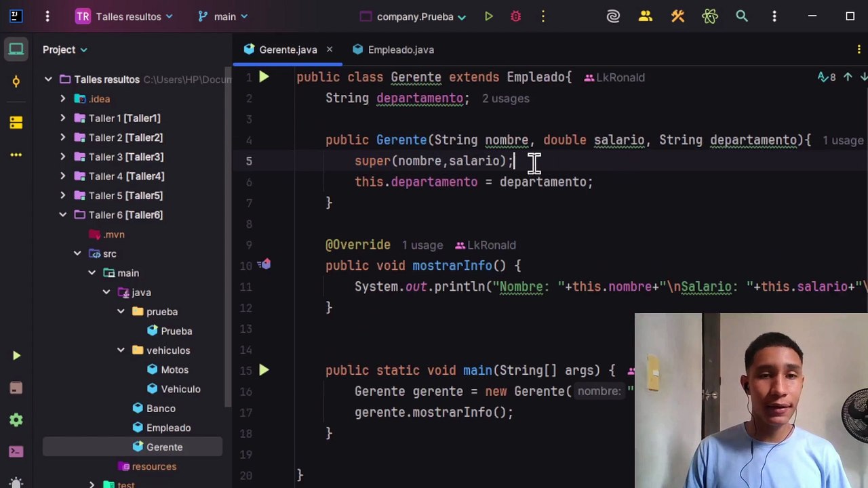
Task: Click the Run button in top toolbar
Action: [x=488, y=16]
